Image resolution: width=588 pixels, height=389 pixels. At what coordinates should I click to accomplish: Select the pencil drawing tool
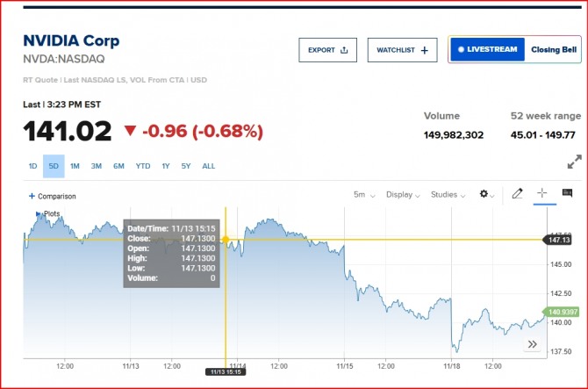(518, 194)
